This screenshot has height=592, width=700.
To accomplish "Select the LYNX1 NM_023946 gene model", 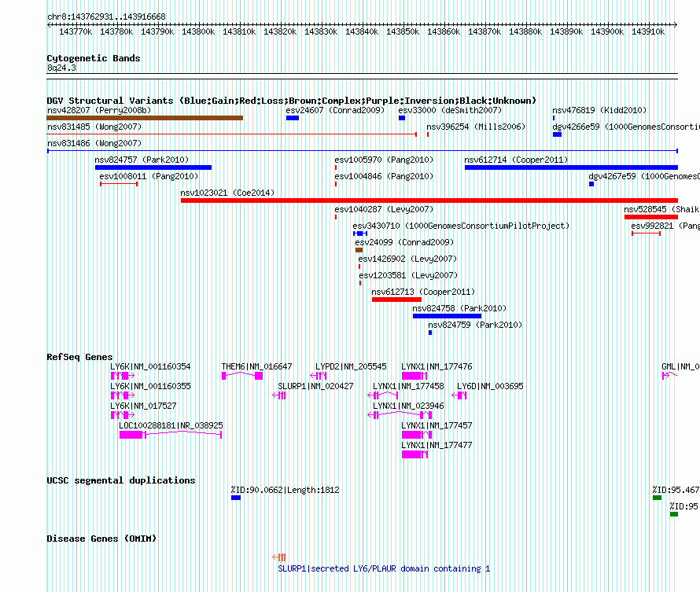I will click(400, 415).
